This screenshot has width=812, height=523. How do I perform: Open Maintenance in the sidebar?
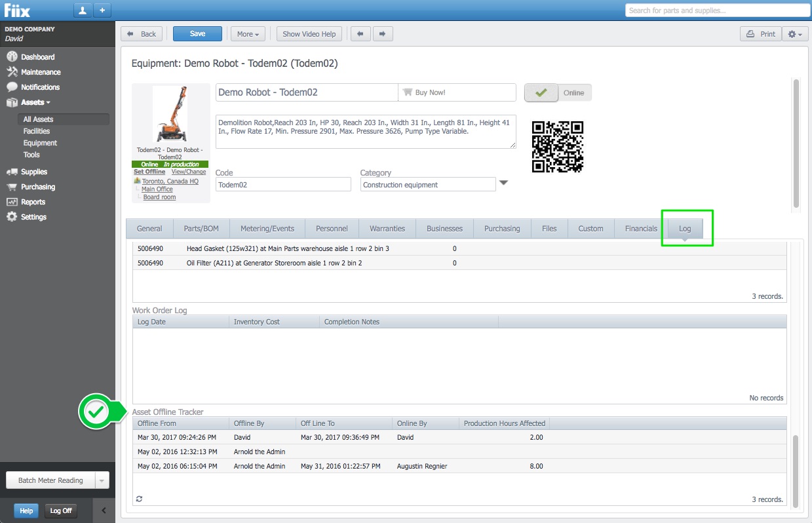[x=41, y=72]
